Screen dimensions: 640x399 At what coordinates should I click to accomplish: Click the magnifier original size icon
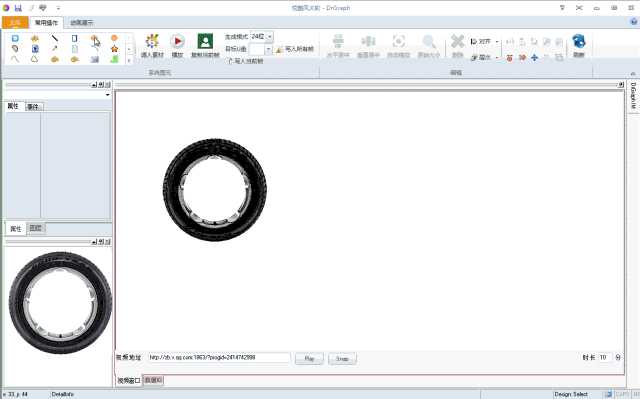[x=429, y=41]
